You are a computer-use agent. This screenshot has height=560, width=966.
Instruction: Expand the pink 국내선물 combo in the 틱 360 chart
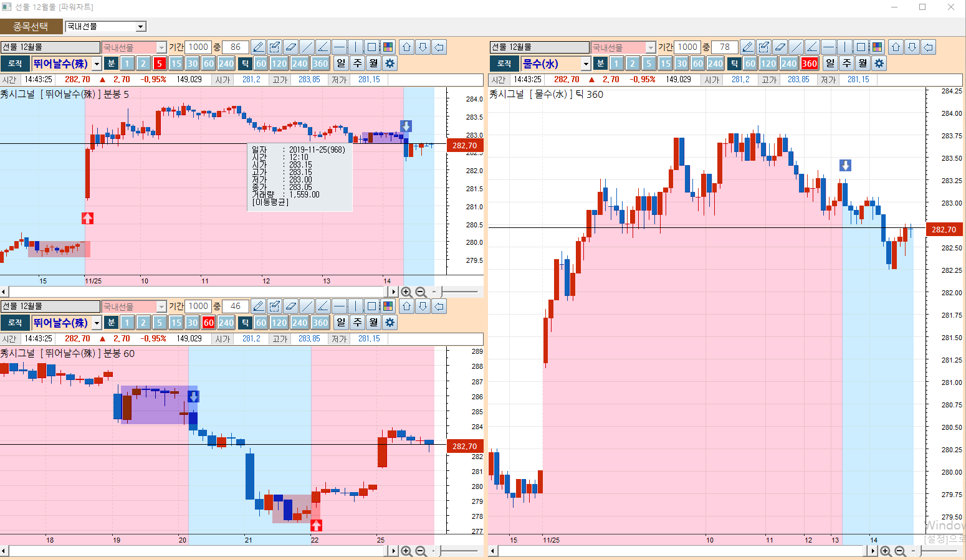(x=651, y=47)
